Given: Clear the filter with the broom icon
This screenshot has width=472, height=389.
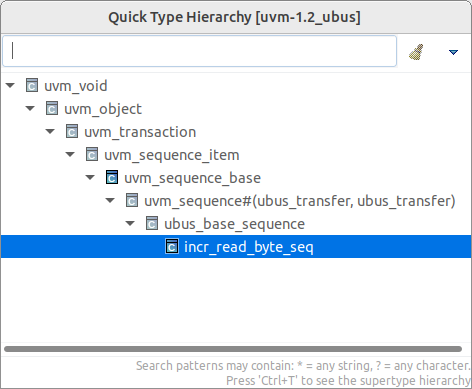Looking at the screenshot, I should [416, 52].
